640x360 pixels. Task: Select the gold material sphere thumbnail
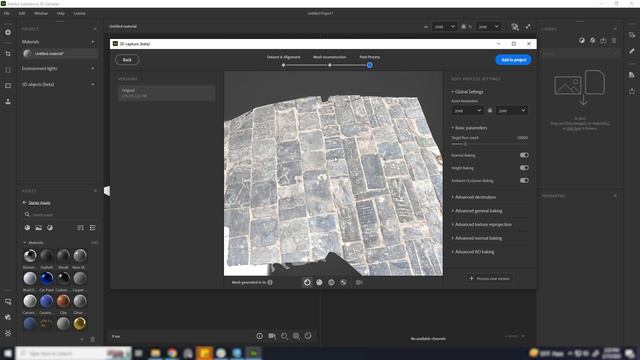[80, 323]
